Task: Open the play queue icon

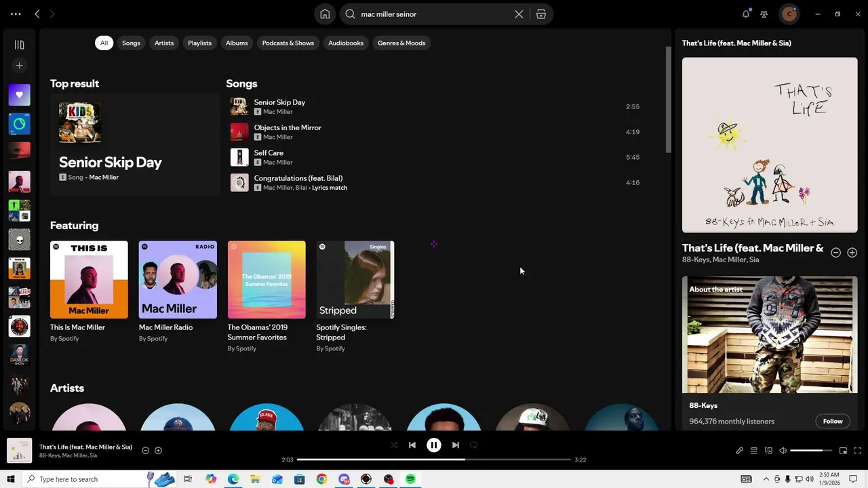Action: tap(753, 451)
